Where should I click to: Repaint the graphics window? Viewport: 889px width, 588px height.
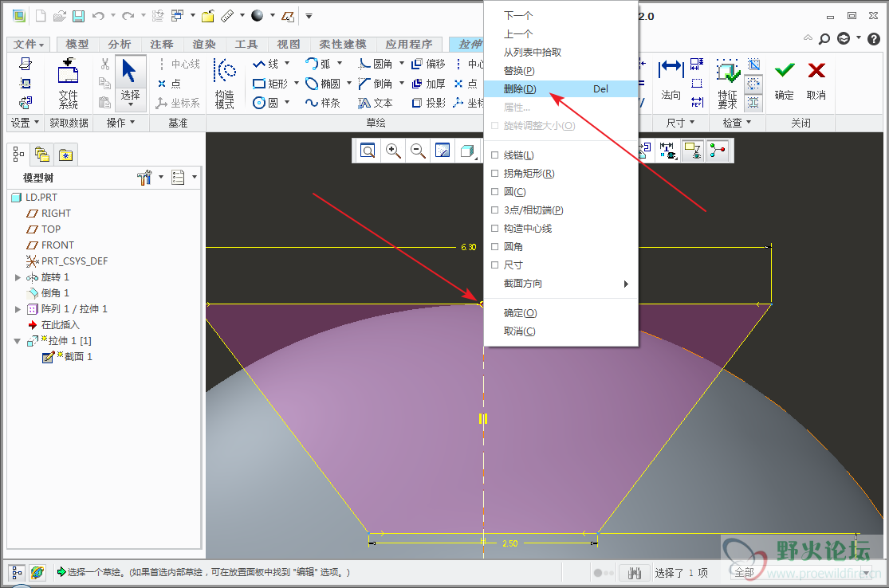point(443,151)
